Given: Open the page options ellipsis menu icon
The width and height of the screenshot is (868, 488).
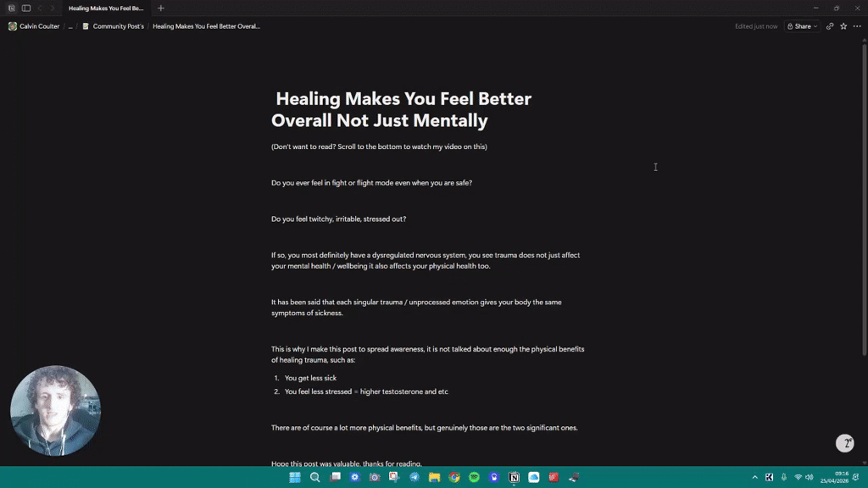Looking at the screenshot, I should coord(855,26).
